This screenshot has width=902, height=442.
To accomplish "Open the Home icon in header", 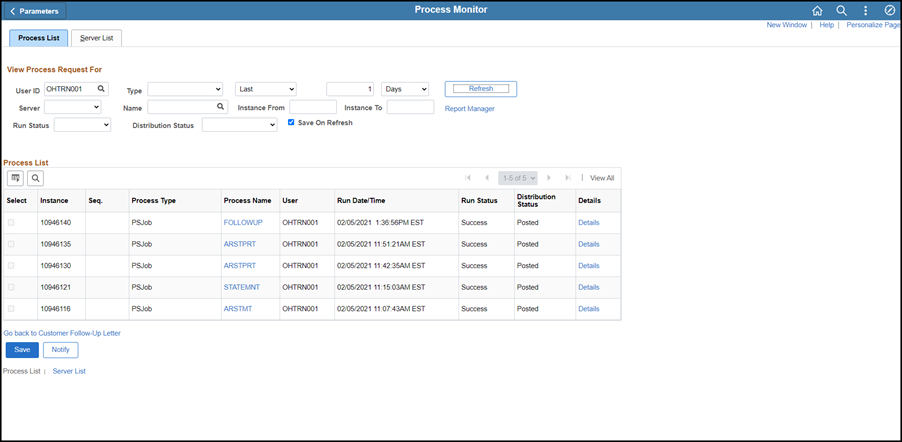I will click(817, 11).
